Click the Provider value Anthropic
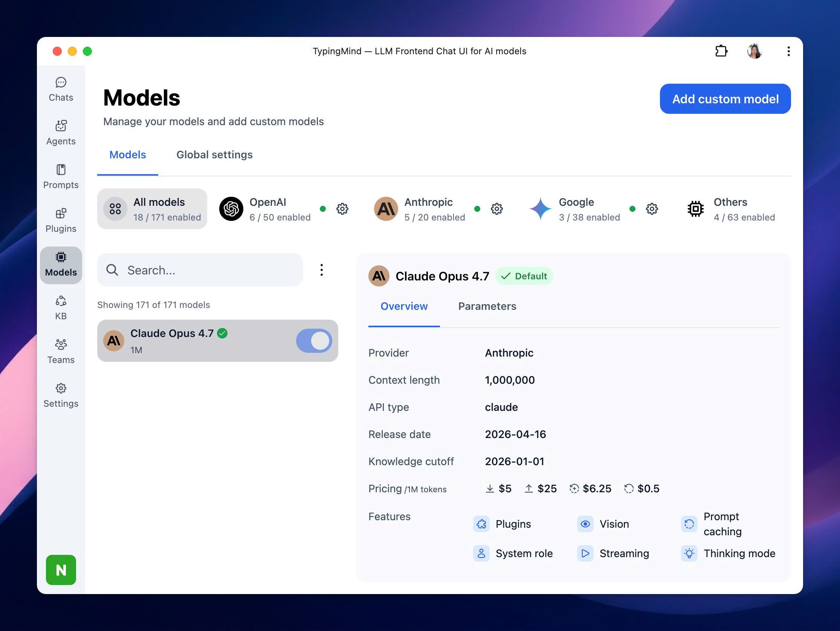The image size is (840, 631). (509, 353)
